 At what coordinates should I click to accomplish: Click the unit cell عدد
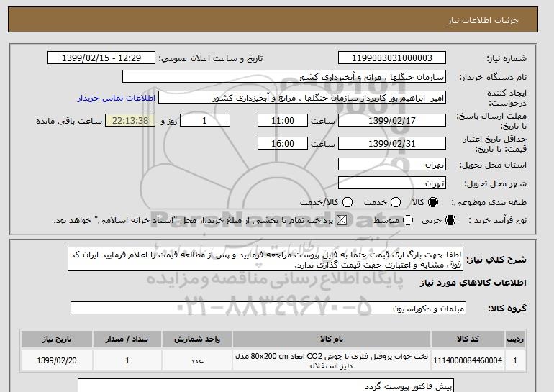(x=197, y=360)
